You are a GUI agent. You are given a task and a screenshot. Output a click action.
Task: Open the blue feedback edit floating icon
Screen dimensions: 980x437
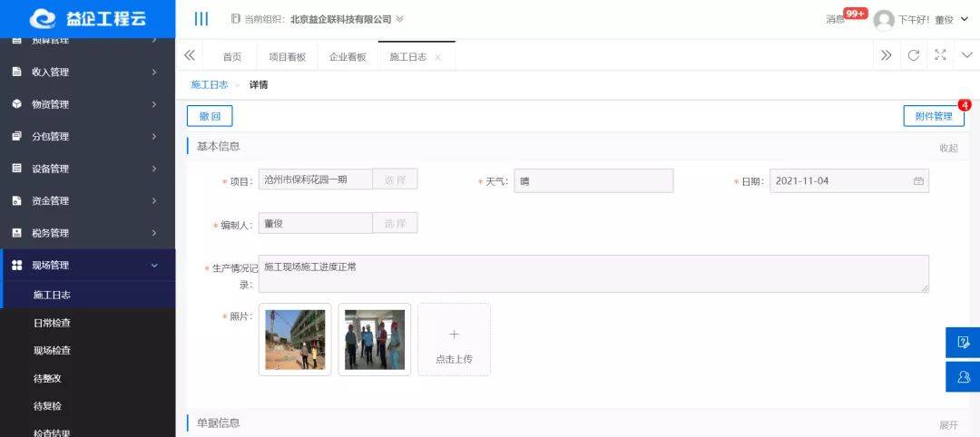point(963,342)
